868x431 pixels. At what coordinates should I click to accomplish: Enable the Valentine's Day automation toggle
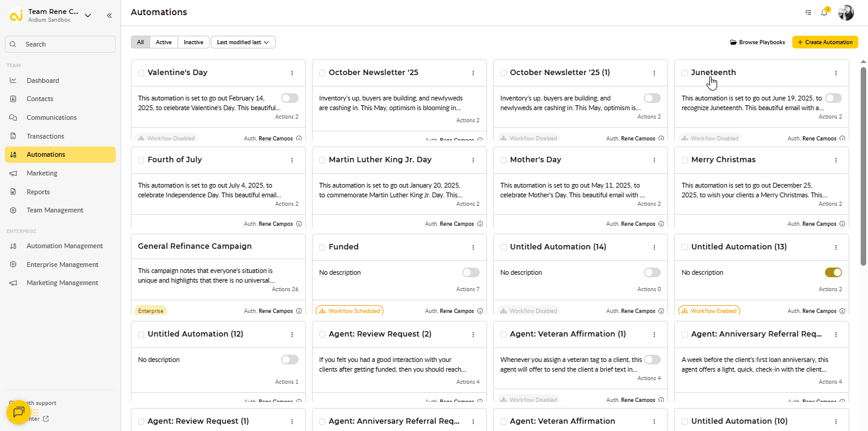[x=290, y=98]
